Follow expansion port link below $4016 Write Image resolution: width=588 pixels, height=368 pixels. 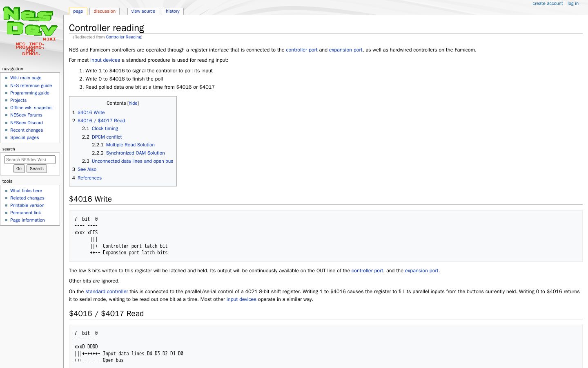421,271
